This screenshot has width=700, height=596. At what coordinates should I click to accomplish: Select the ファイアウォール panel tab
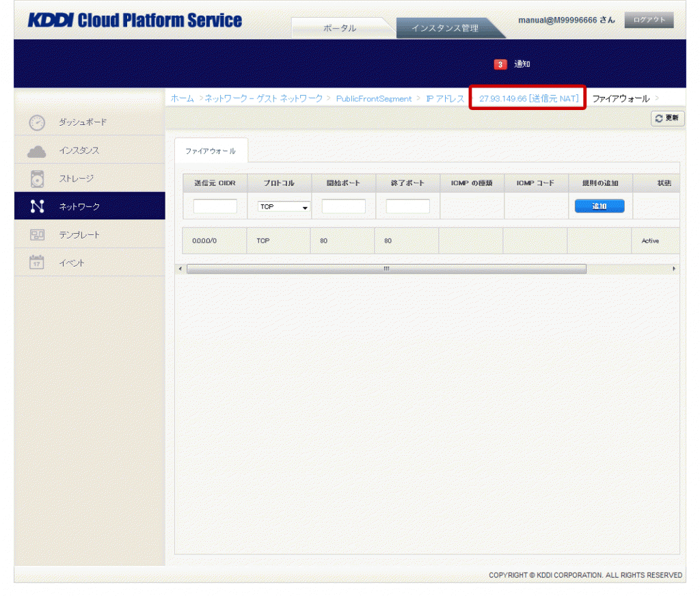pos(211,151)
